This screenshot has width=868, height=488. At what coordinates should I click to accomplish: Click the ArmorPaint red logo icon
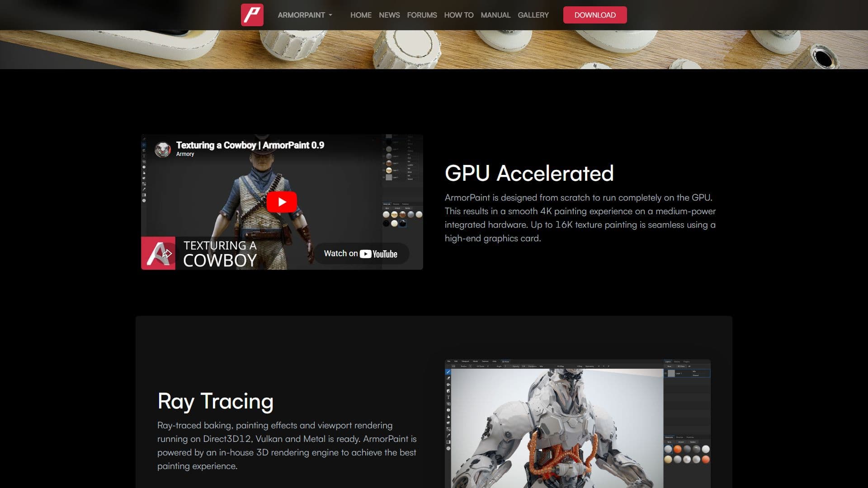[252, 15]
